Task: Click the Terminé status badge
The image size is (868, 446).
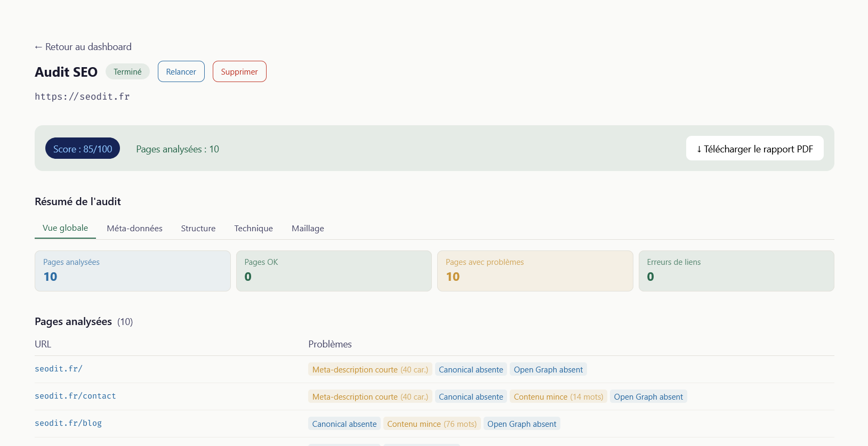Action: tap(127, 71)
